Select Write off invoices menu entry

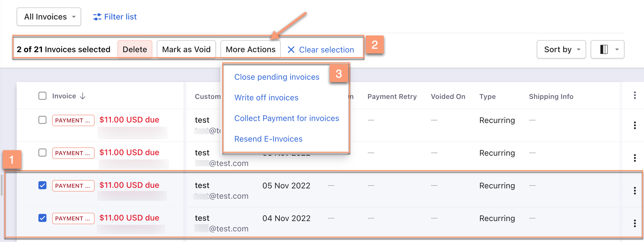coord(266,97)
